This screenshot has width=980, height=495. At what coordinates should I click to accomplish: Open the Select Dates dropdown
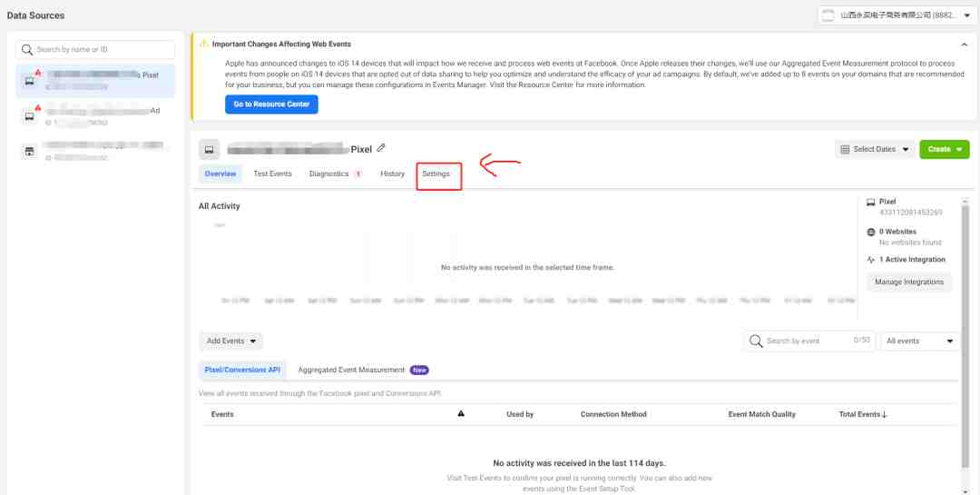875,150
